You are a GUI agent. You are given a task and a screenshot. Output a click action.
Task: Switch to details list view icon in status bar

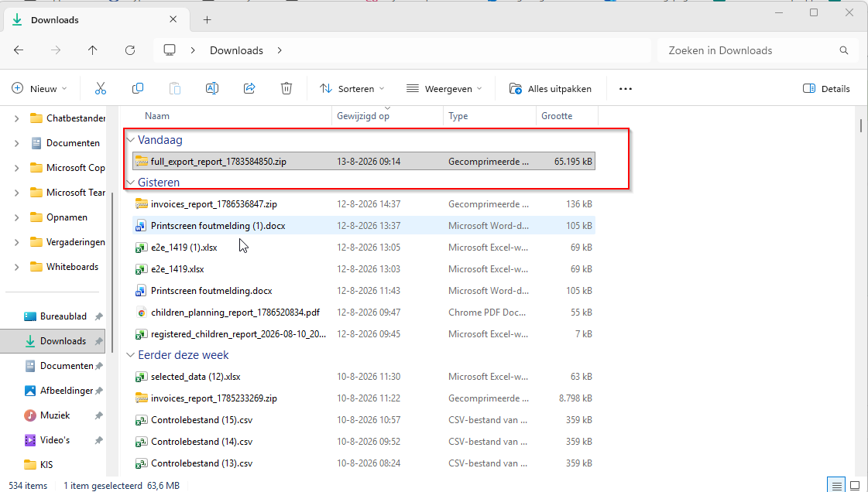pos(836,485)
